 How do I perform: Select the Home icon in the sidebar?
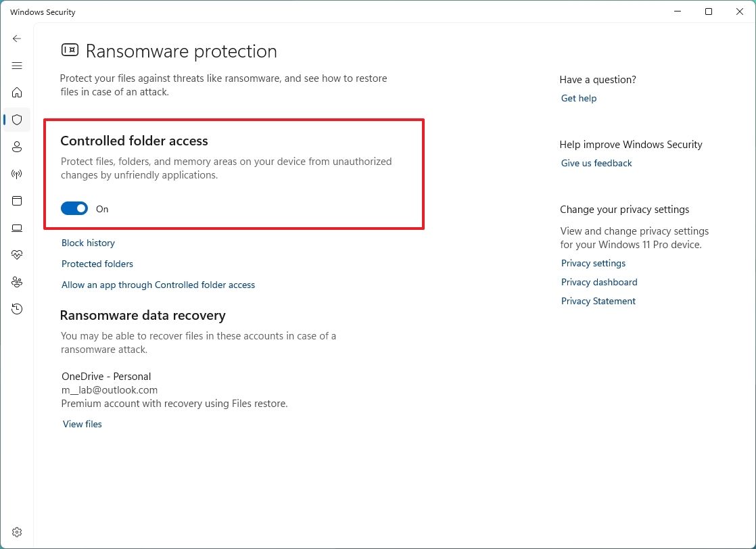[17, 93]
